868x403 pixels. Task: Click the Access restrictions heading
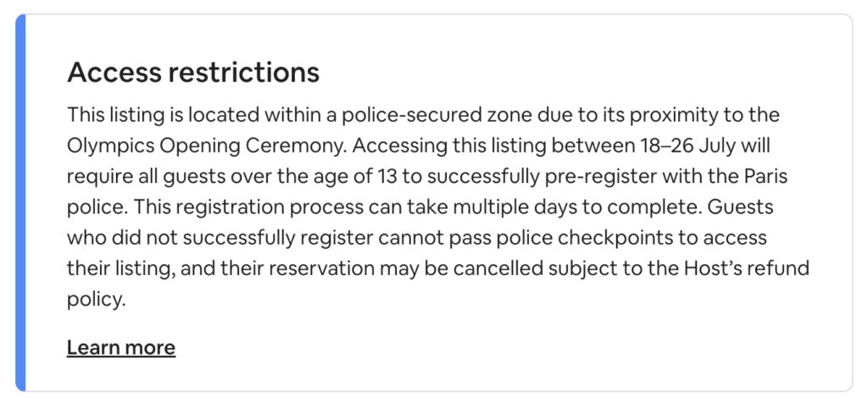point(193,72)
